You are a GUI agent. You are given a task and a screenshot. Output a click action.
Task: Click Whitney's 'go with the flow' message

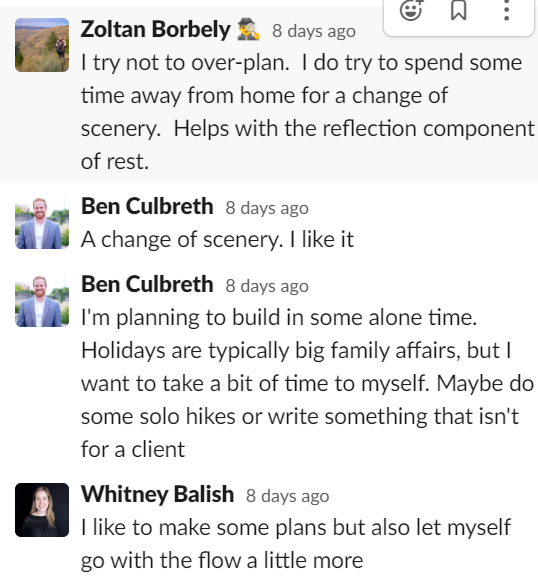point(296,544)
